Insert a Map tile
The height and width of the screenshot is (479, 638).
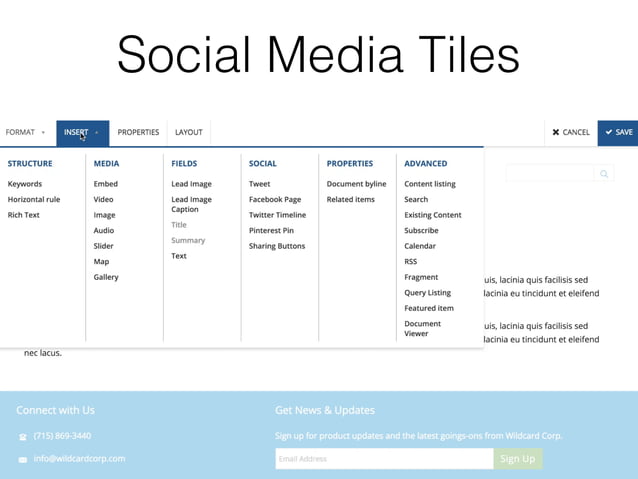[101, 261]
